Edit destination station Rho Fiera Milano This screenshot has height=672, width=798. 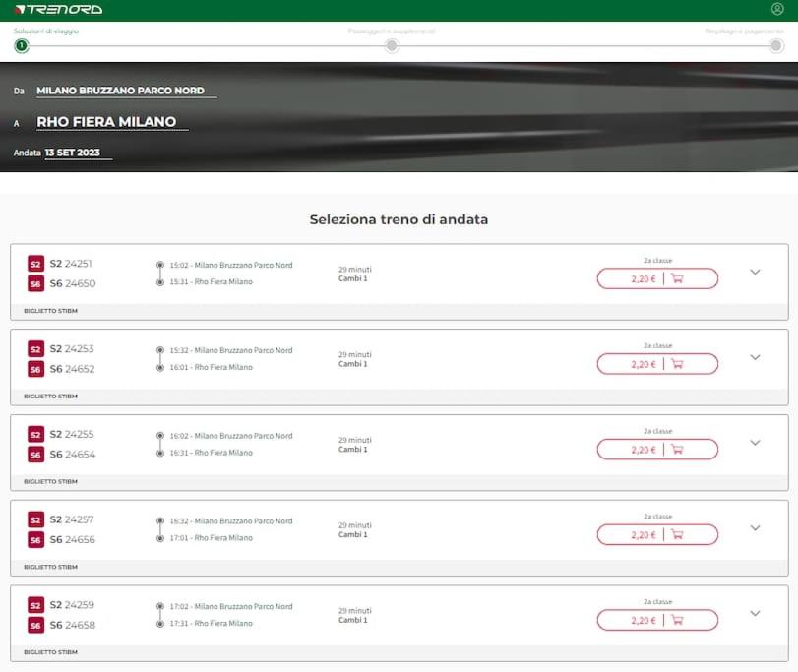(x=106, y=122)
